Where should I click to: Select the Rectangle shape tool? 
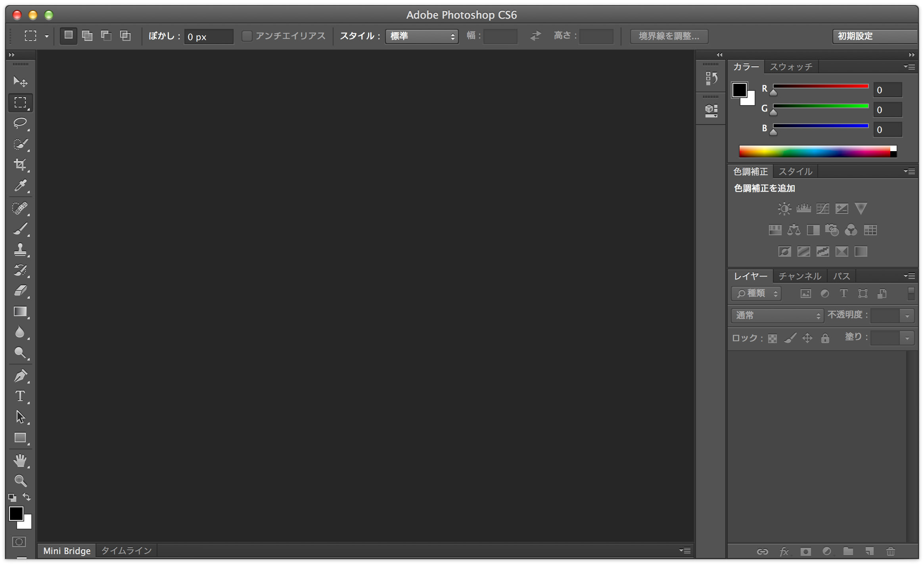[20, 437]
